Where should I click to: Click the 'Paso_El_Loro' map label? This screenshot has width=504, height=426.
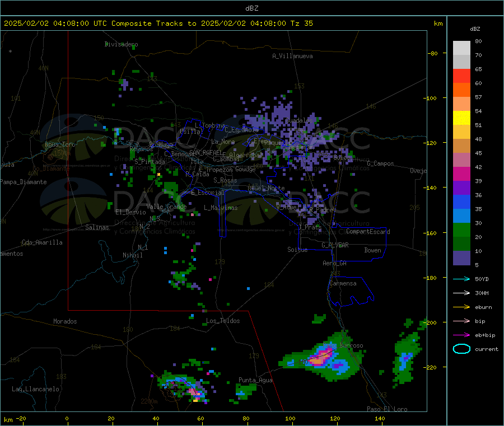[387, 409]
